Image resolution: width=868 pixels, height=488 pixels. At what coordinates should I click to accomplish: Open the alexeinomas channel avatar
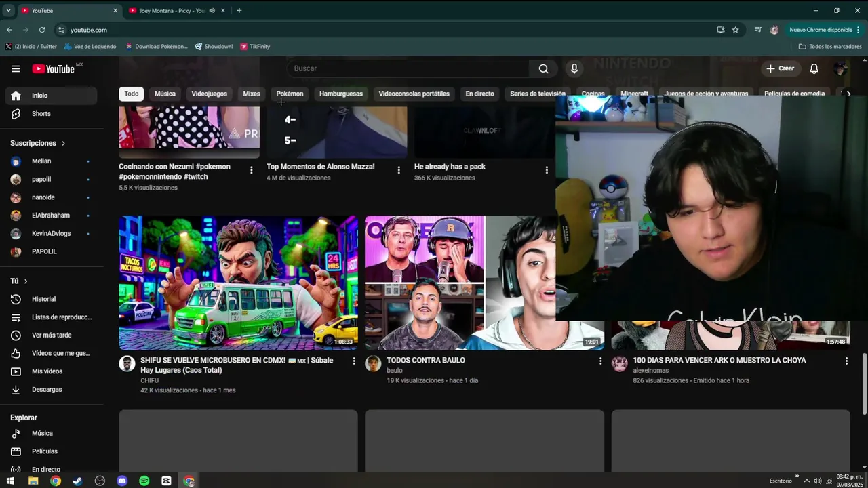(x=619, y=363)
